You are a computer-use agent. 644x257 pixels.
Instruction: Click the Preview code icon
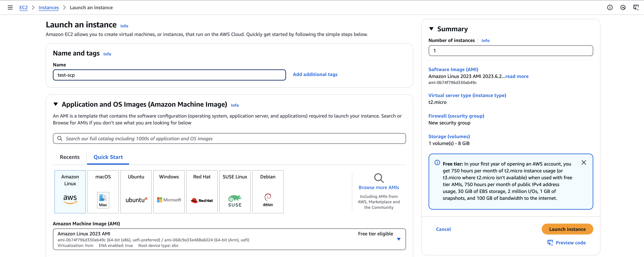(x=550, y=243)
